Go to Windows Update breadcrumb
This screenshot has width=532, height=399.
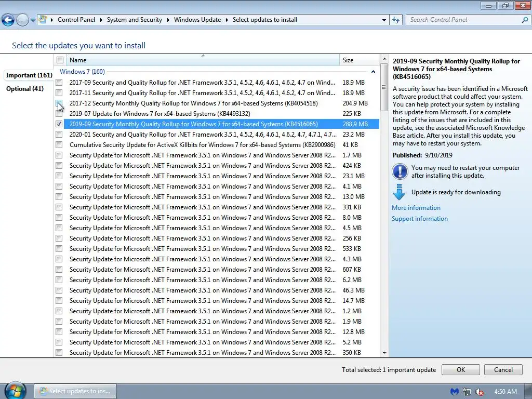tap(197, 20)
